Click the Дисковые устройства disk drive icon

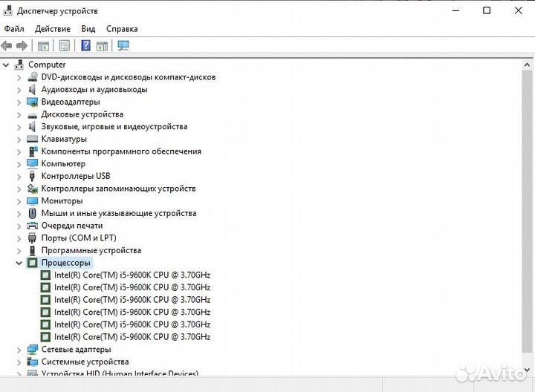point(33,115)
